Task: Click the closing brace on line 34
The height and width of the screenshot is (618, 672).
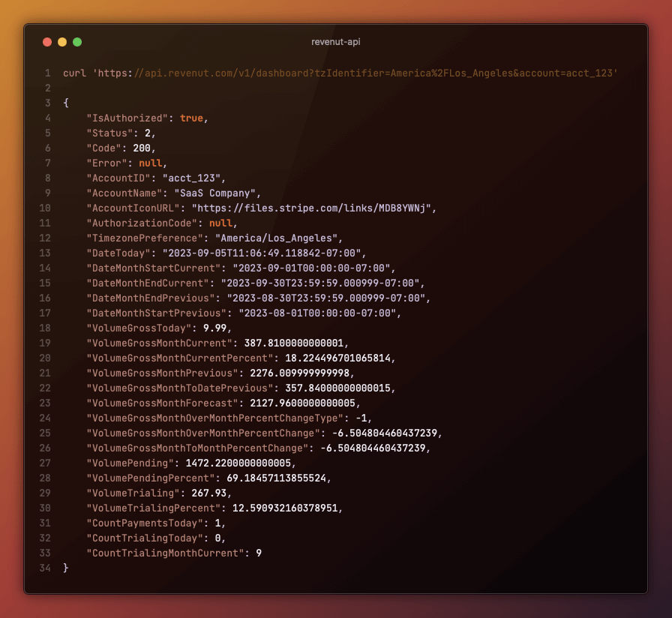Action: point(66,568)
